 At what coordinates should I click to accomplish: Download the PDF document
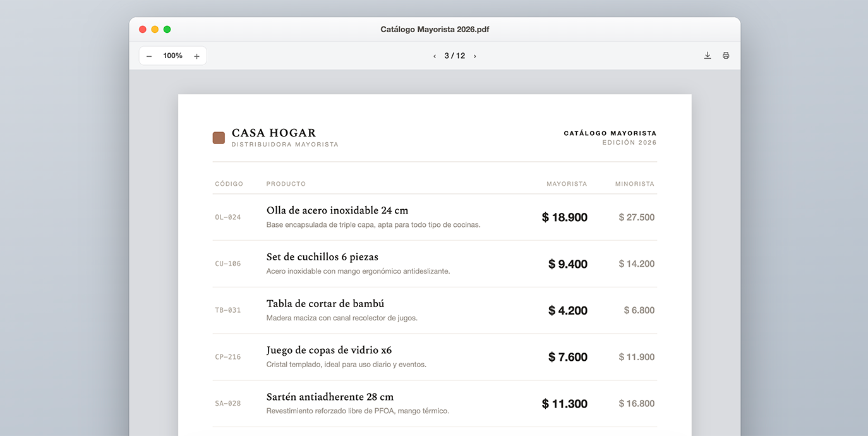pyautogui.click(x=708, y=56)
